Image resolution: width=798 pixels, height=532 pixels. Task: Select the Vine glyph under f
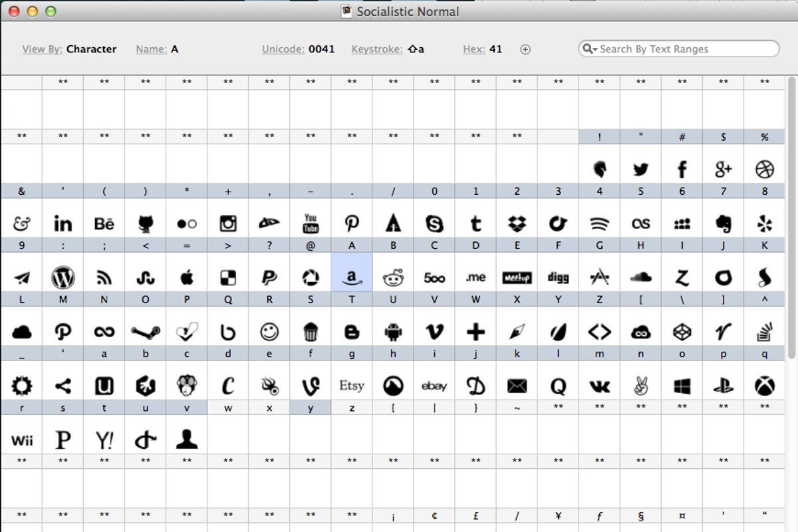(x=311, y=386)
